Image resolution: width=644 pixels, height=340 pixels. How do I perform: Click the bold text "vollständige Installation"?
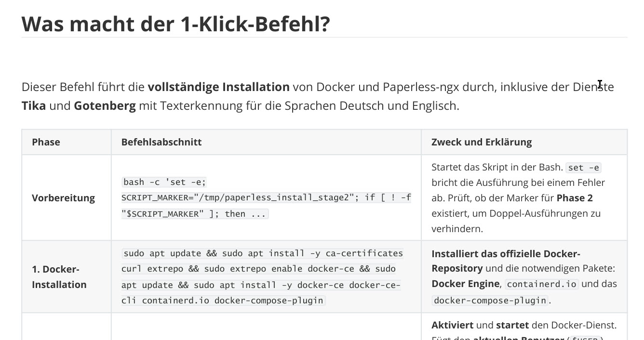218,87
